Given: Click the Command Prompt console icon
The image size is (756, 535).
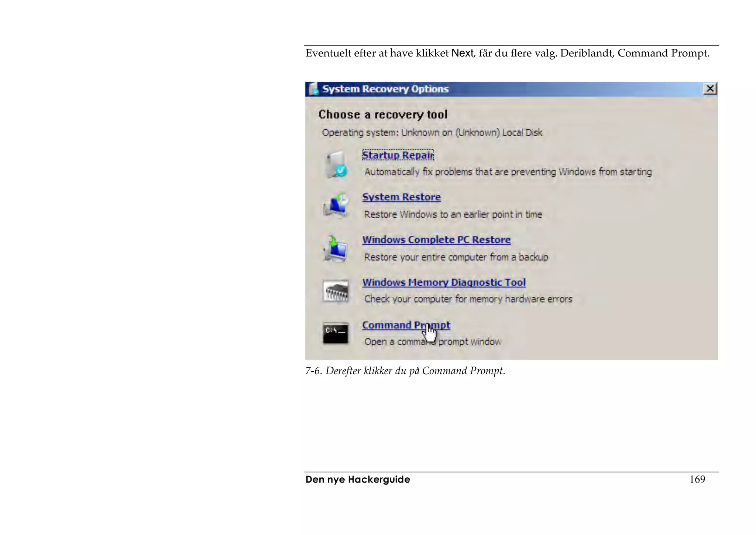Looking at the screenshot, I should point(335,333).
